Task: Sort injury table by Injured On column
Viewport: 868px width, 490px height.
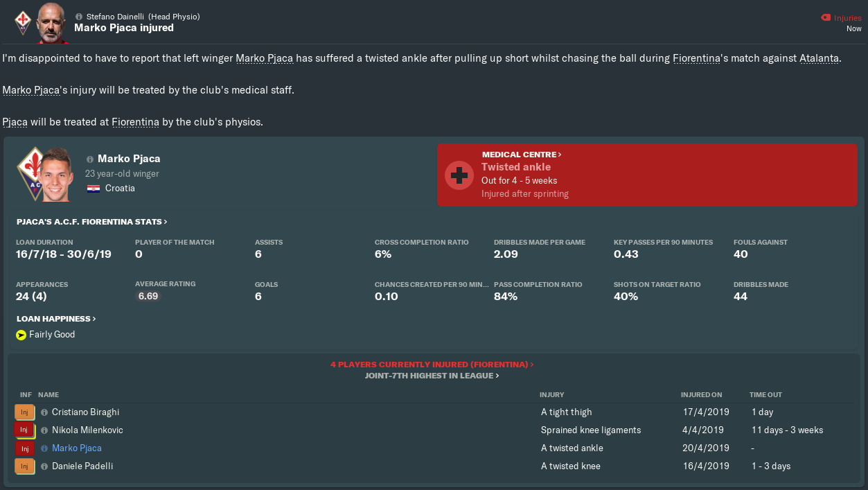Action: [701, 394]
